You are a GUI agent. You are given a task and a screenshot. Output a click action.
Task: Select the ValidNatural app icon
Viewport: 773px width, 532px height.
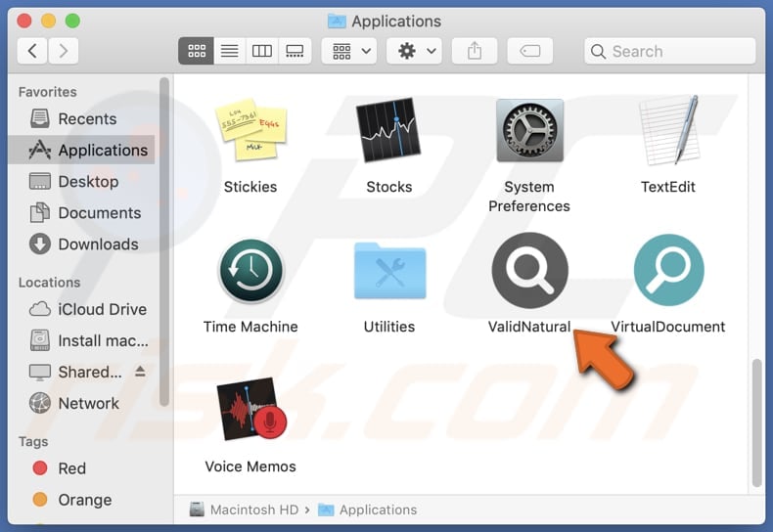[530, 271]
